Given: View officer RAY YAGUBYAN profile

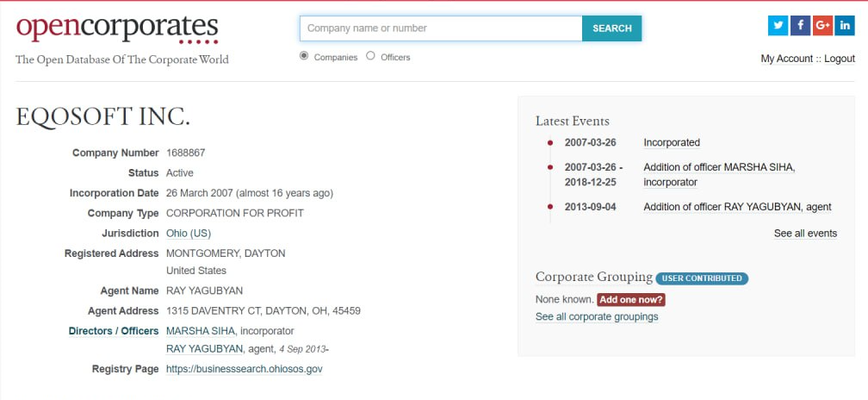Looking at the screenshot, I should point(204,348).
